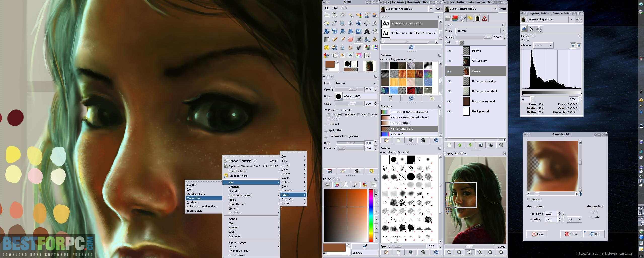644x258 pixels.
Task: Collapse the Pressure sensitivity expander
Action: pos(326,110)
